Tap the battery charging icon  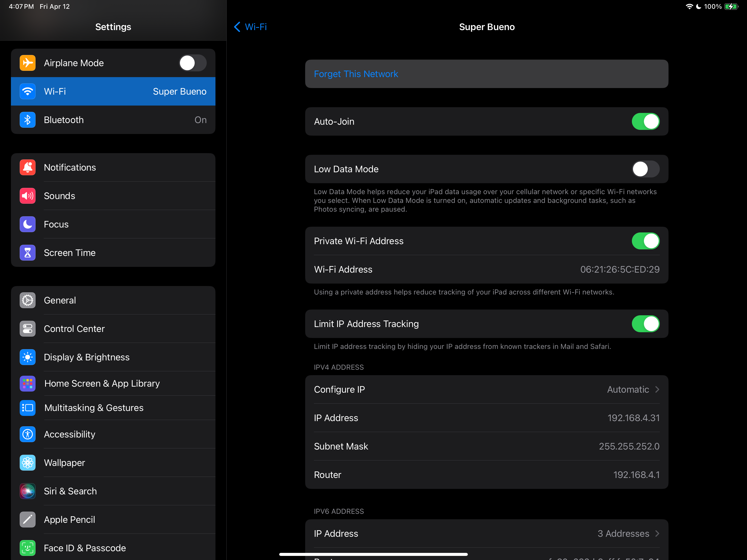pyautogui.click(x=731, y=6)
